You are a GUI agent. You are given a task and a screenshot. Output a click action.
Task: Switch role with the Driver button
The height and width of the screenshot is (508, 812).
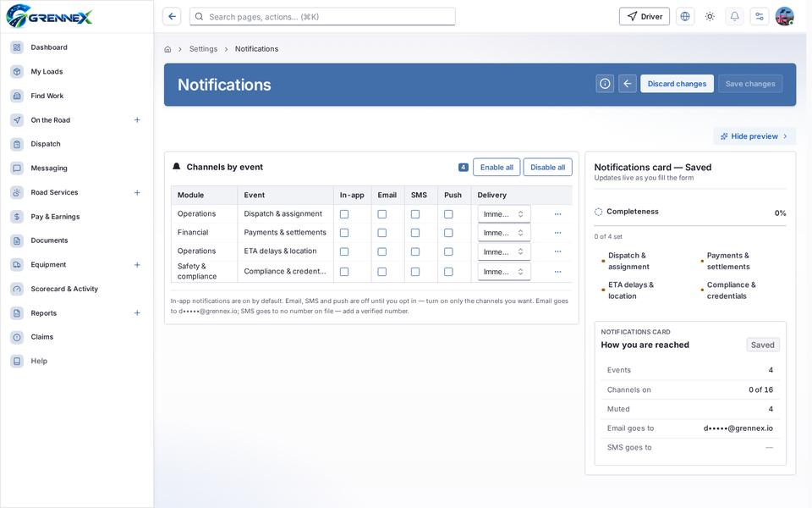645,17
